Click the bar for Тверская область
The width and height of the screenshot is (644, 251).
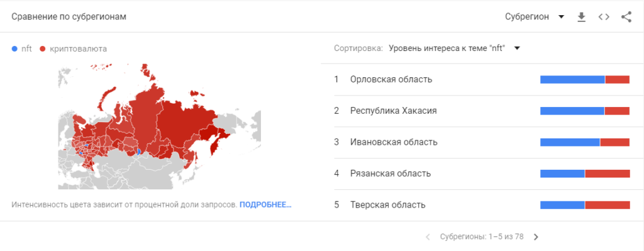tap(585, 205)
